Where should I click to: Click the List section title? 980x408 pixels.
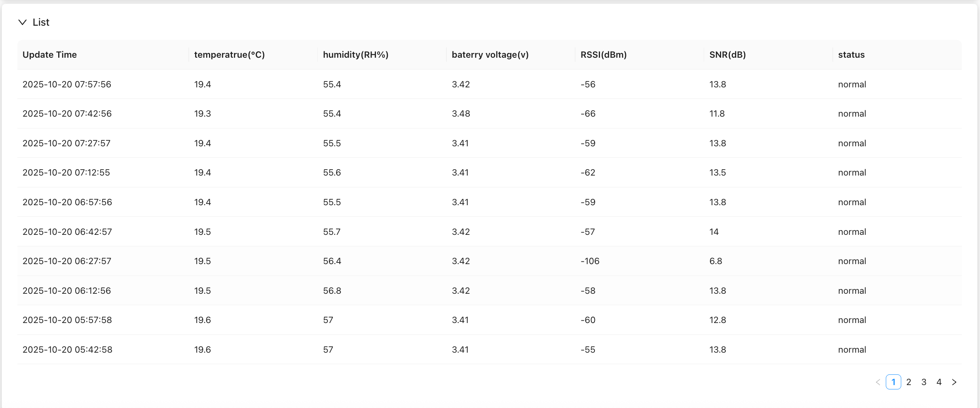pos(41,23)
